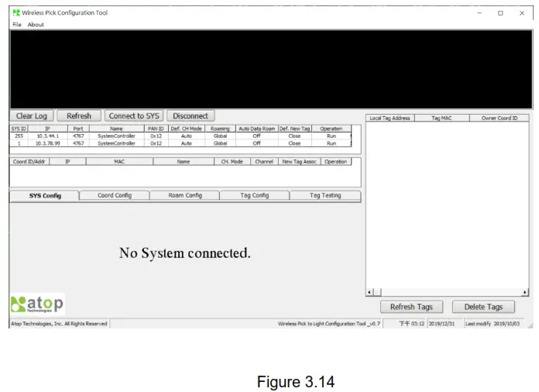Screen dimensions: 539x392
Task: Click the Coord ID/Addr column header
Action: [x=29, y=162]
